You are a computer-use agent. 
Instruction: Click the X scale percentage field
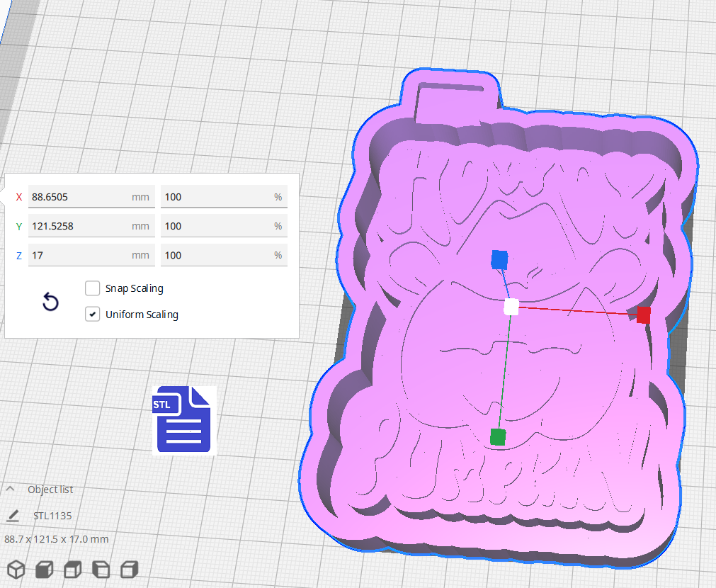click(x=216, y=197)
